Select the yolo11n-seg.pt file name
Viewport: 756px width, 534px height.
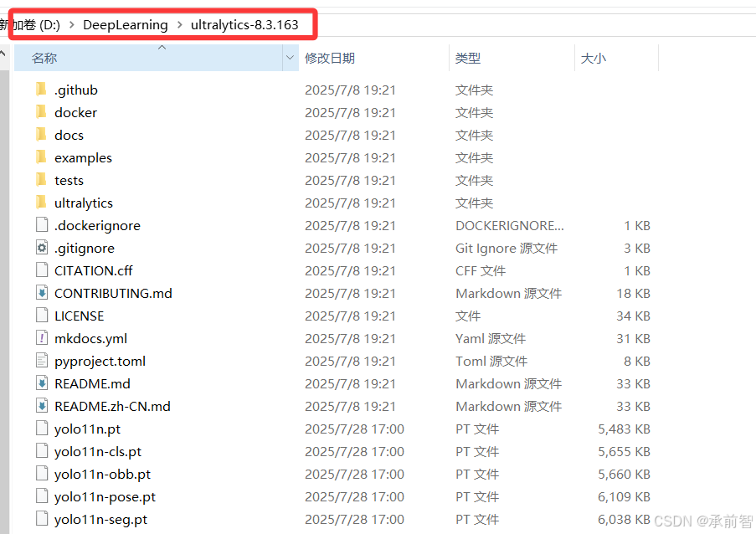click(100, 520)
